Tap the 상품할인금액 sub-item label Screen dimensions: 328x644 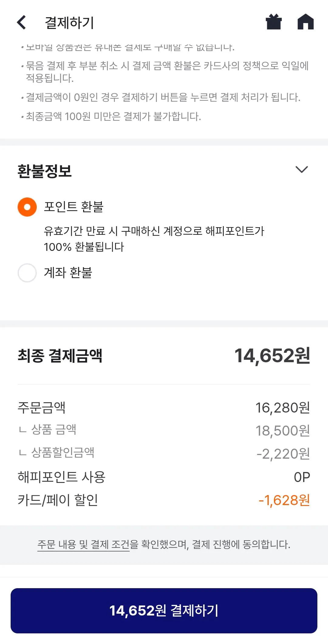63,453
